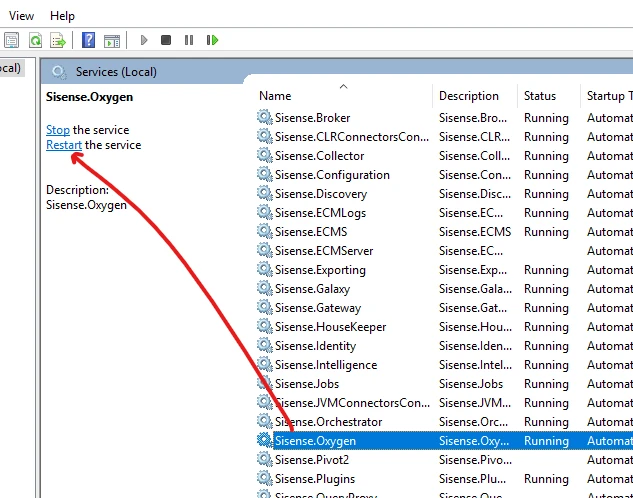
Task: Click the Sisense.Jobs description cell
Action: coord(471,384)
